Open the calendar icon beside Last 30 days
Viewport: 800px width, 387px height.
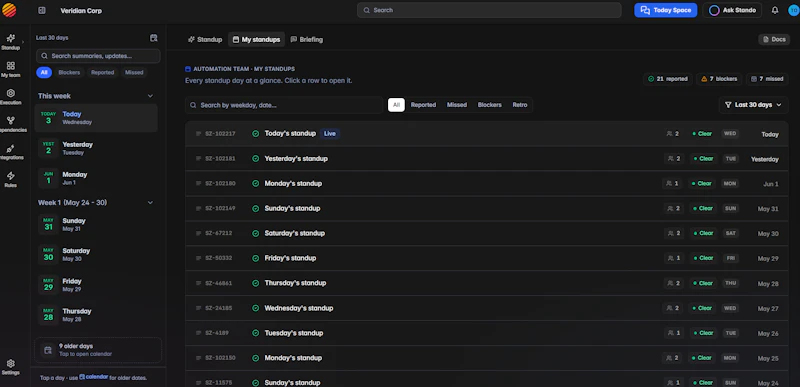click(x=154, y=38)
